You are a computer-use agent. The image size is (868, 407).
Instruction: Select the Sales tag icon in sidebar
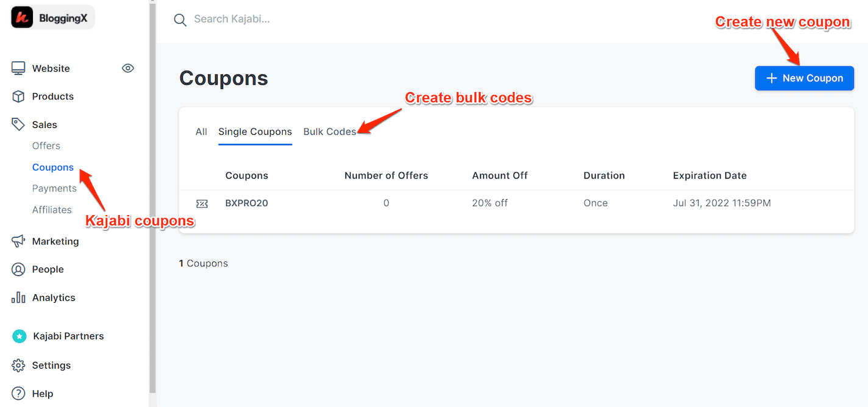[x=18, y=124]
